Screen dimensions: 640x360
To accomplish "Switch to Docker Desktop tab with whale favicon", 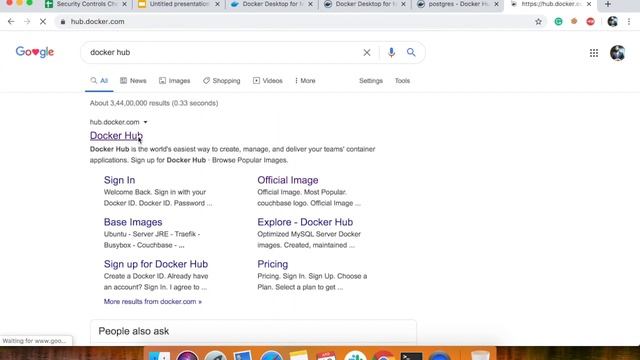I will [272, 4].
